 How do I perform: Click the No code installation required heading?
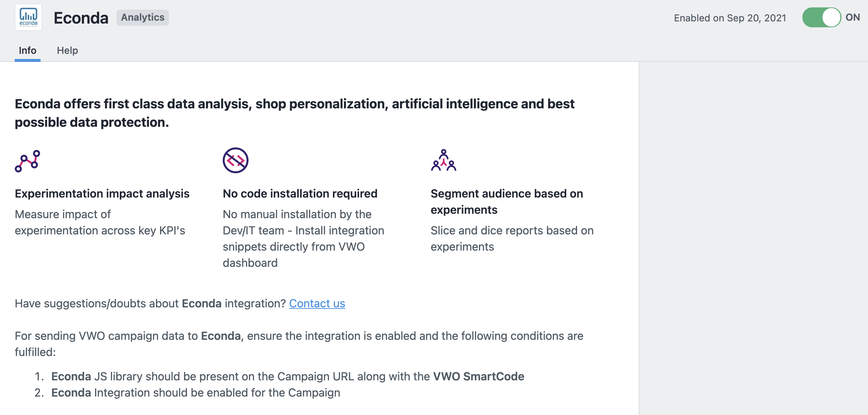[x=300, y=193]
